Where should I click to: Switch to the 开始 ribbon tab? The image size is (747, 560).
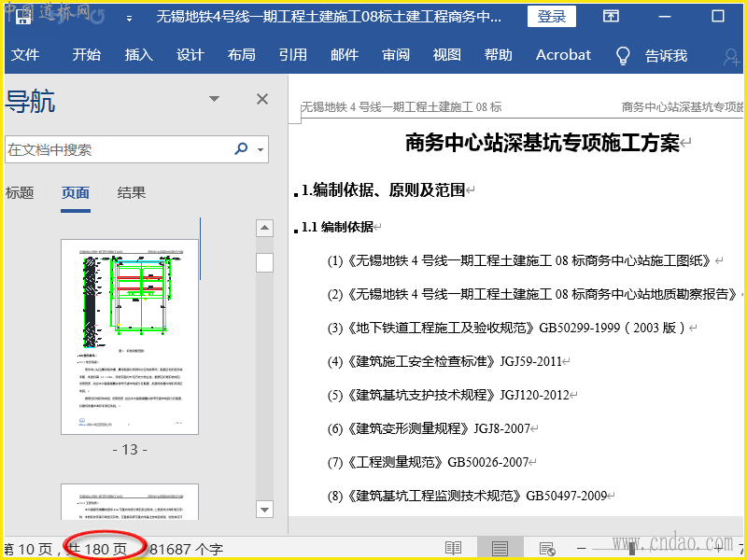point(86,55)
